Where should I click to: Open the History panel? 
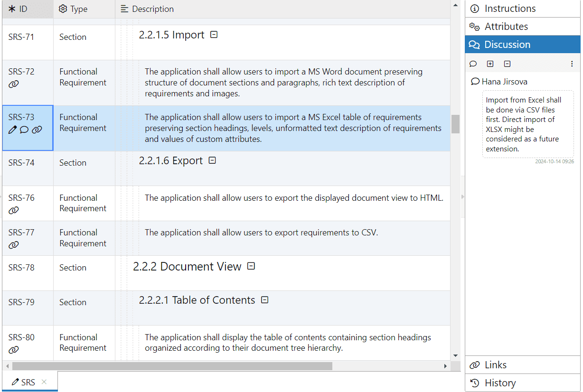point(523,383)
